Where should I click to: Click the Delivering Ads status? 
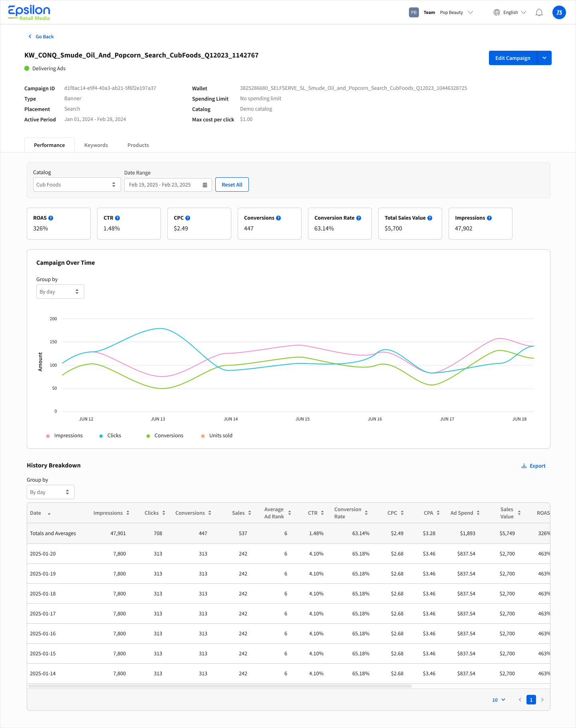coord(45,69)
